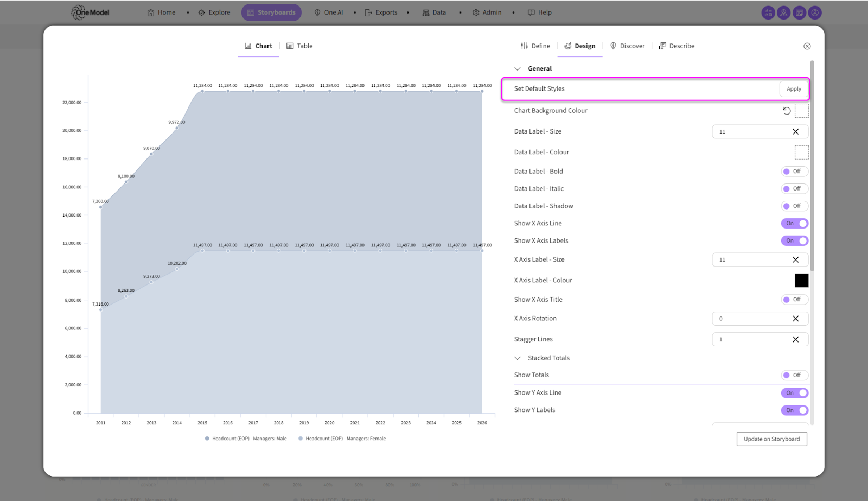Screen dimensions: 868x501
Task: Clear the X Axis Rotation value
Action: tap(795, 319)
